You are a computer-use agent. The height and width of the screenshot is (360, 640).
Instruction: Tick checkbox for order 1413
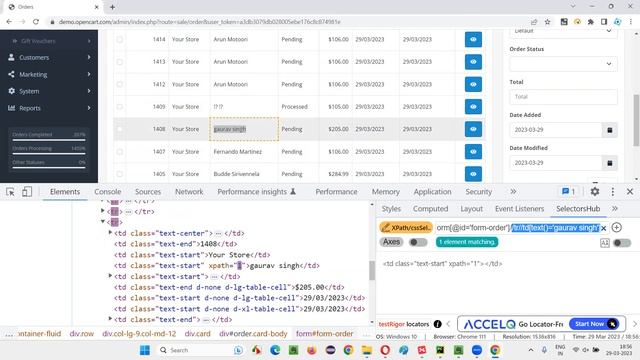point(120,62)
